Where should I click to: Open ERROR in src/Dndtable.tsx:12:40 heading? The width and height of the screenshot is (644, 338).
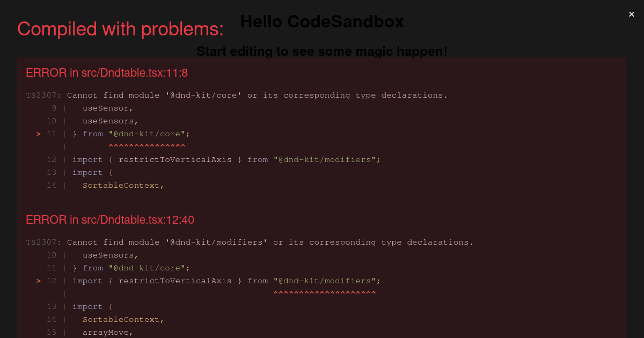pyautogui.click(x=110, y=220)
